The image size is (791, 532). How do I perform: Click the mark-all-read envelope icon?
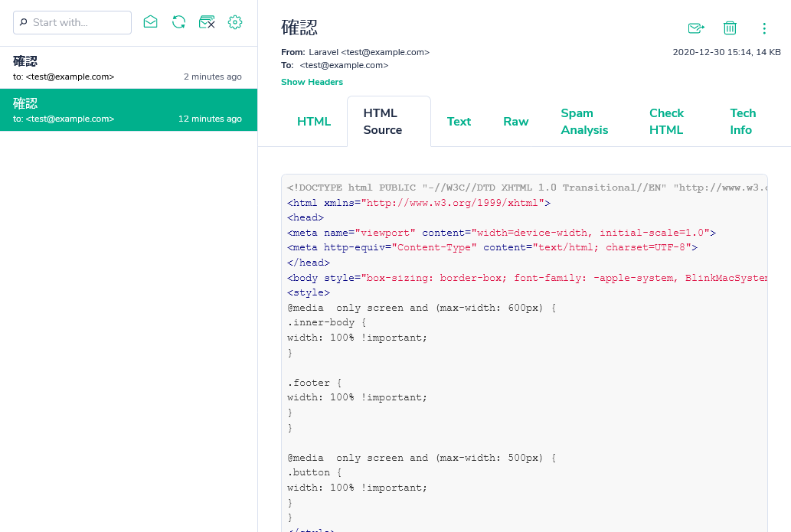click(x=150, y=21)
